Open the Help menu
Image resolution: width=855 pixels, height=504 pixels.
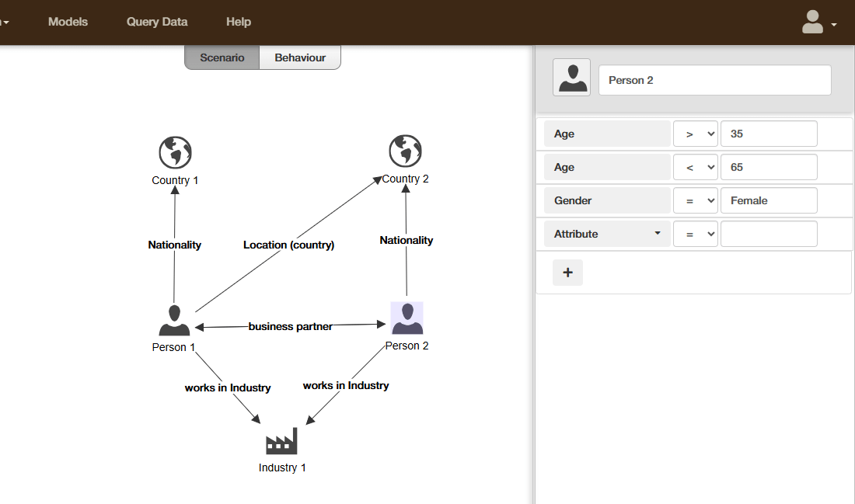pyautogui.click(x=239, y=22)
